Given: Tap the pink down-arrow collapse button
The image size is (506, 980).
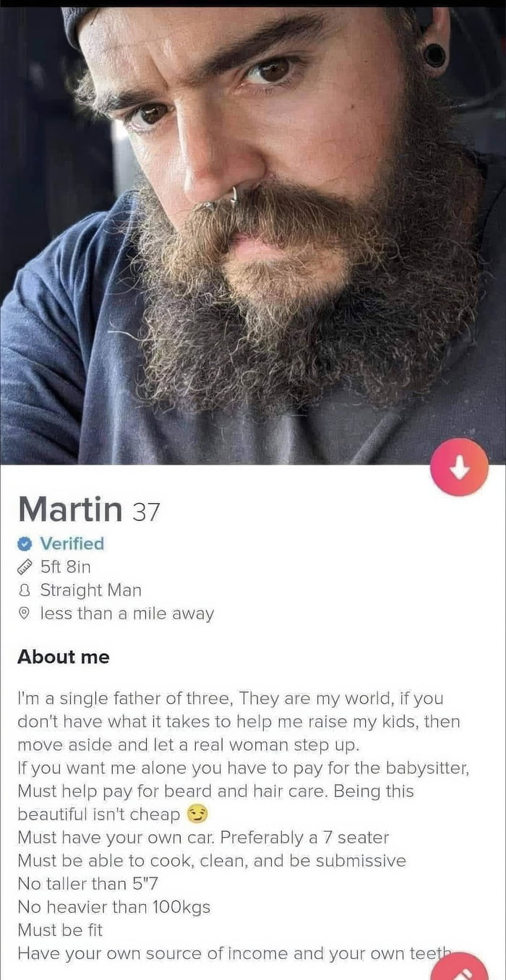Looking at the screenshot, I should pos(459,467).
